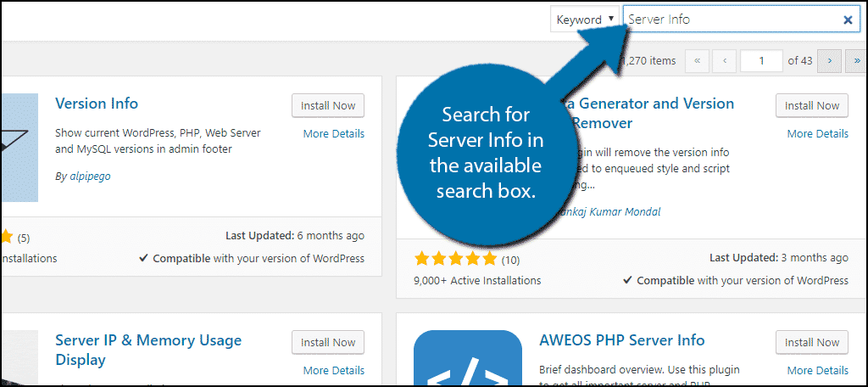Image resolution: width=868 pixels, height=387 pixels.
Task: Go to the next results page
Action: (830, 61)
